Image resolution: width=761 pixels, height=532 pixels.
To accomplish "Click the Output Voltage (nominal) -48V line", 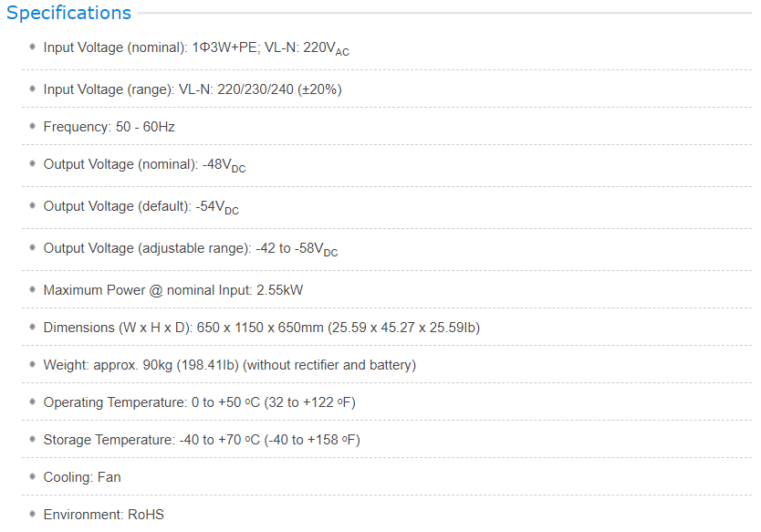I will coord(144,165).
